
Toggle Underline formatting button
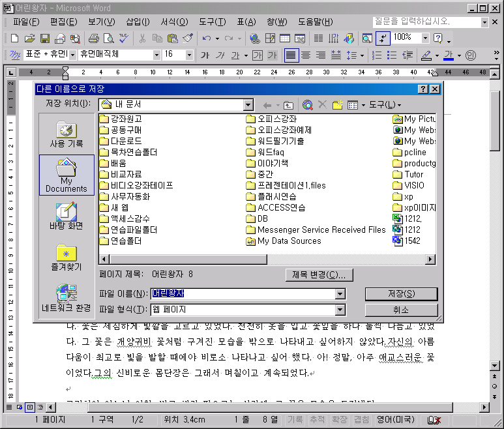(235, 55)
